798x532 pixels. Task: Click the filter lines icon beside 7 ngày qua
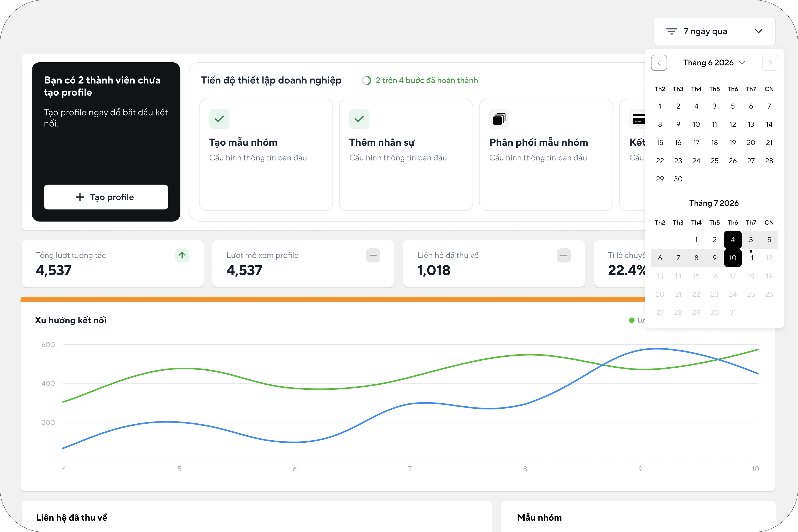(x=672, y=32)
